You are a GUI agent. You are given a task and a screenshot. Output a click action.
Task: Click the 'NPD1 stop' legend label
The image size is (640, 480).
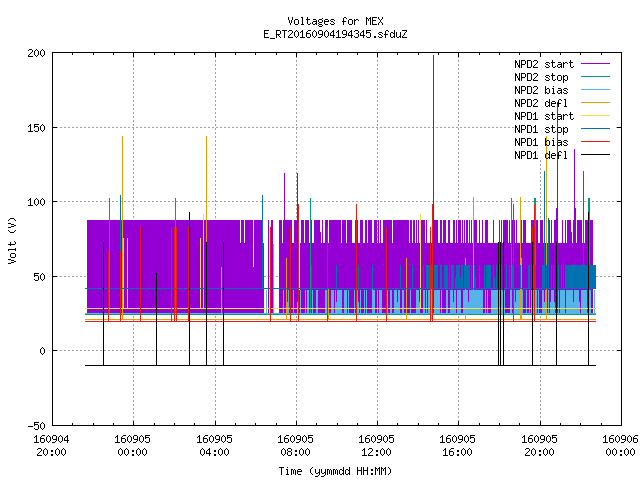click(x=541, y=129)
